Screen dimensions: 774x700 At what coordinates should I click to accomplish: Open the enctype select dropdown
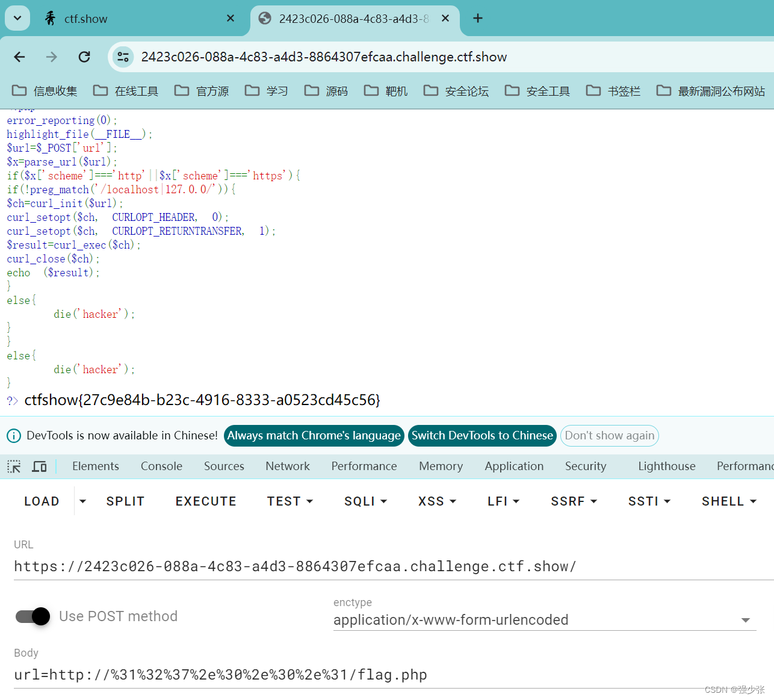pos(545,620)
